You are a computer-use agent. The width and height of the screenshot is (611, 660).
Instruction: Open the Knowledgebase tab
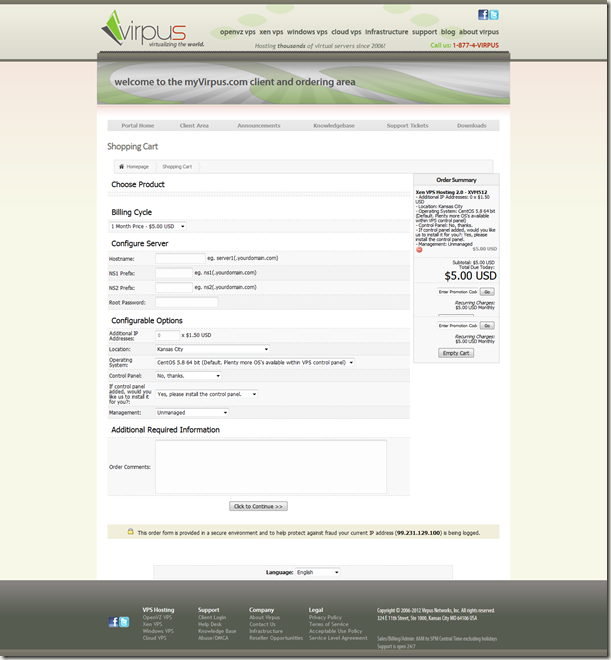coord(334,125)
